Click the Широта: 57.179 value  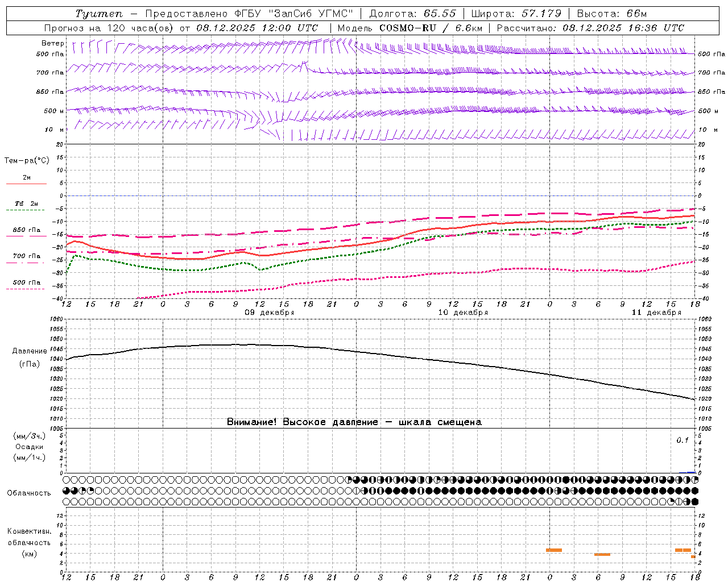pyautogui.click(x=516, y=14)
